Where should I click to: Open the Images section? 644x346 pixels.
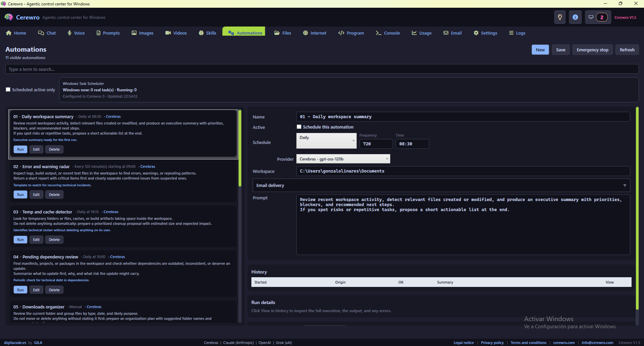pos(142,33)
